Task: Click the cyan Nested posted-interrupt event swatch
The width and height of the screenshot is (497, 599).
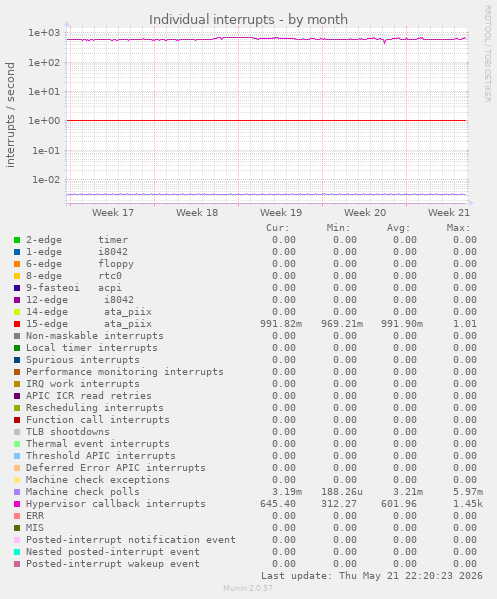Action: pyautogui.click(x=17, y=552)
